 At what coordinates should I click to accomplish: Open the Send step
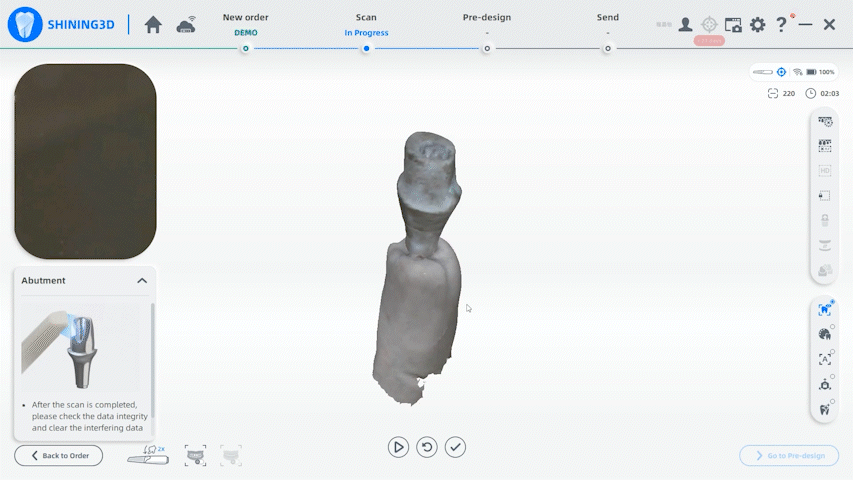click(x=608, y=17)
